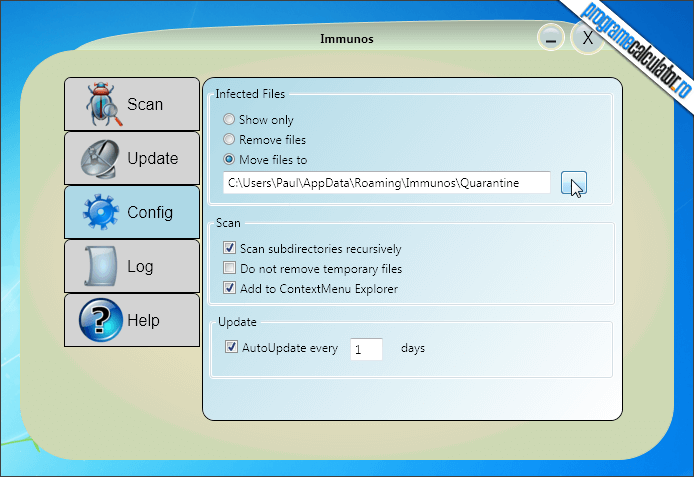Open the Scan section label
Screen dimensions: 694x477
pos(145,104)
